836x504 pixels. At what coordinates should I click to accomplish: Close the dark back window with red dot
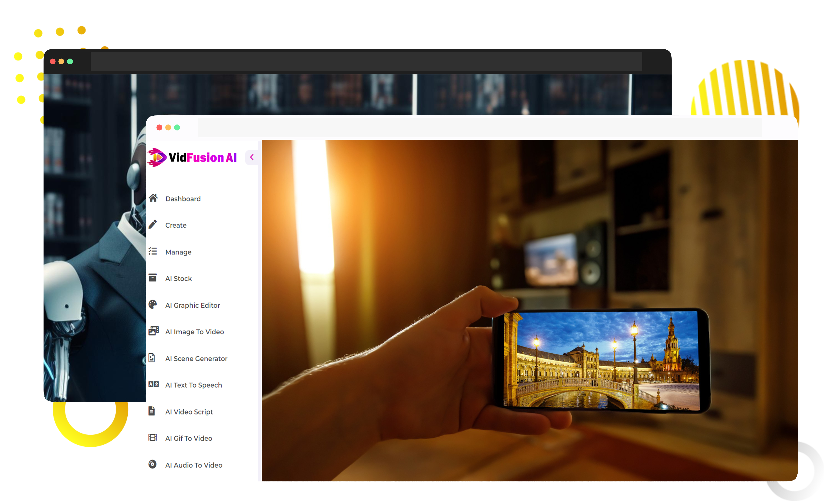(53, 61)
